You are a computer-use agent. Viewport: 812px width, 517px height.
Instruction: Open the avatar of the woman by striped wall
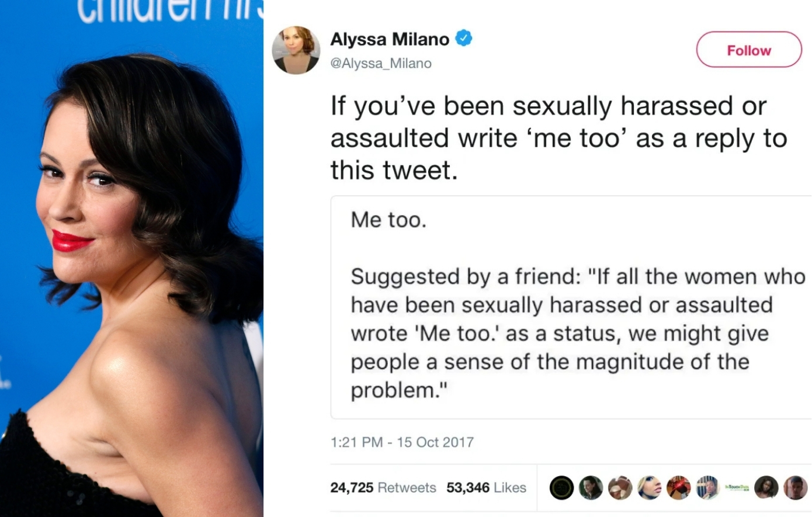[x=708, y=488]
